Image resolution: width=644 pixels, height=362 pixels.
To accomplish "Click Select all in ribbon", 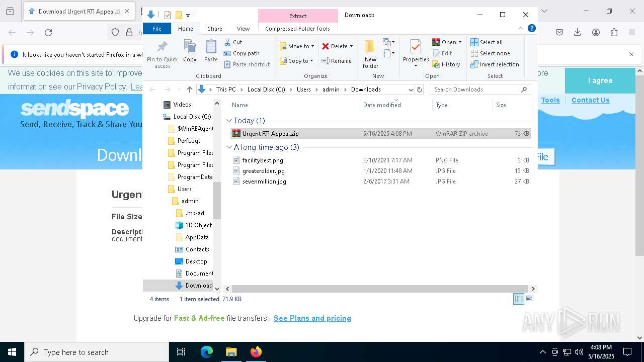I will (487, 42).
